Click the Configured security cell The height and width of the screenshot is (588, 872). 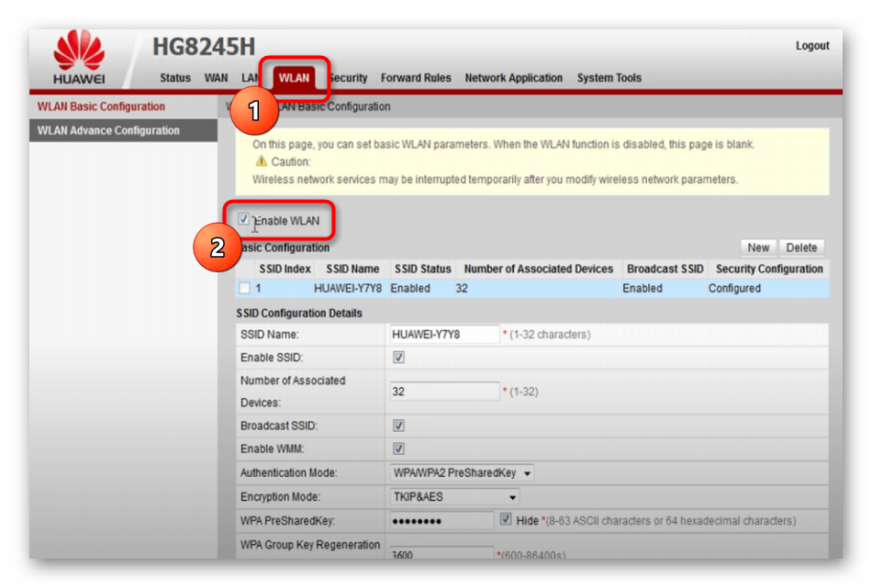tap(734, 288)
